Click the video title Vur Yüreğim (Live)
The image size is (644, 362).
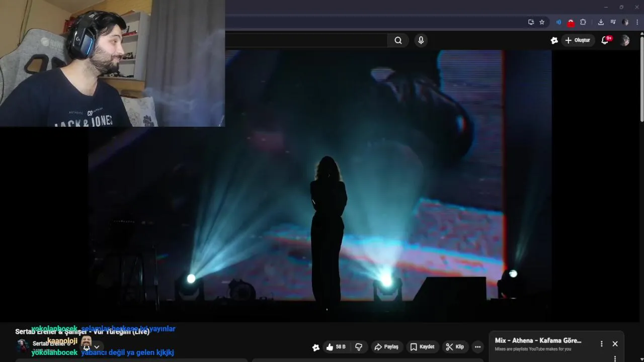[x=82, y=332]
